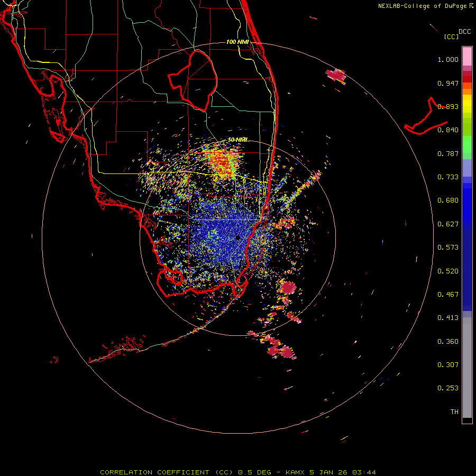
Task: Pick the gray segment of the color bar
Action: 467,368
